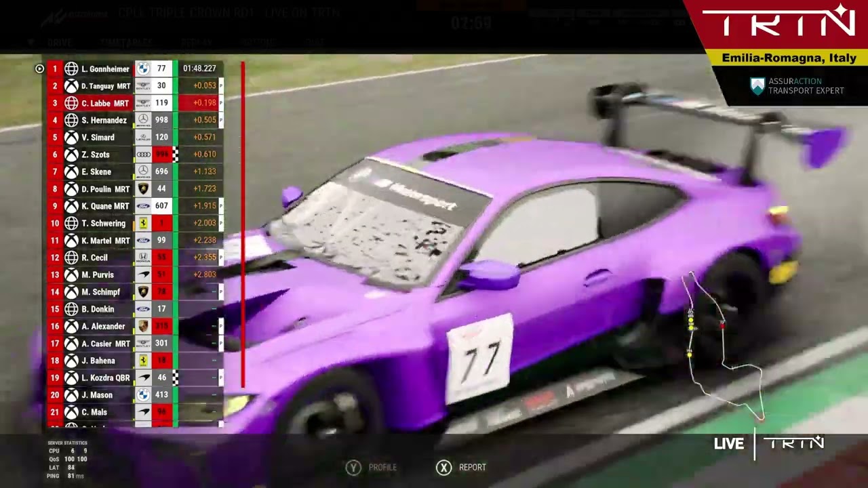Select driver A. Casier MRT in standings
This screenshot has width=868, height=488.
(106, 344)
